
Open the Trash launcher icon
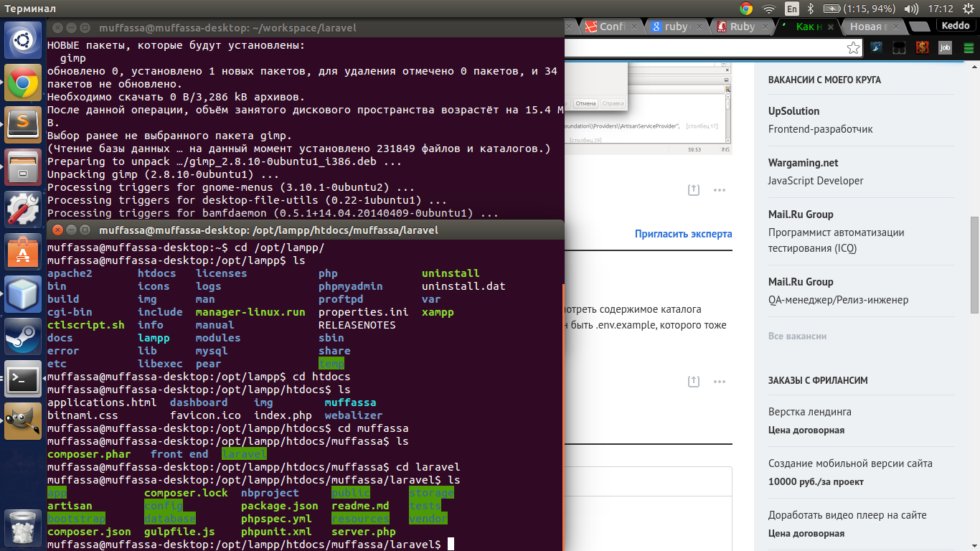[x=24, y=529]
